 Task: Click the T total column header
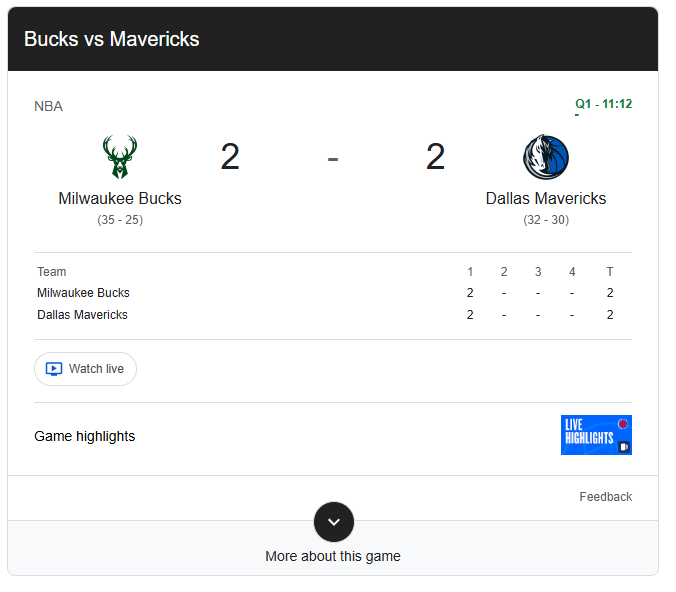click(610, 272)
